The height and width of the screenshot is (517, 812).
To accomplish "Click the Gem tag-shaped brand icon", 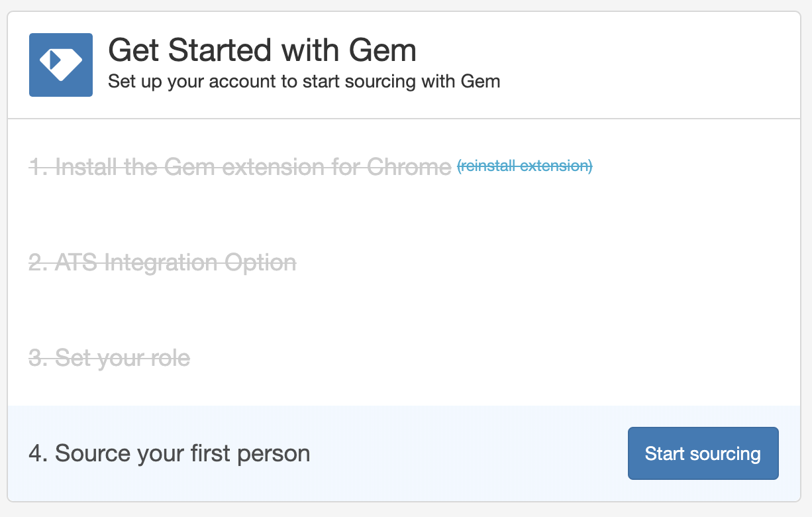I will (61, 65).
